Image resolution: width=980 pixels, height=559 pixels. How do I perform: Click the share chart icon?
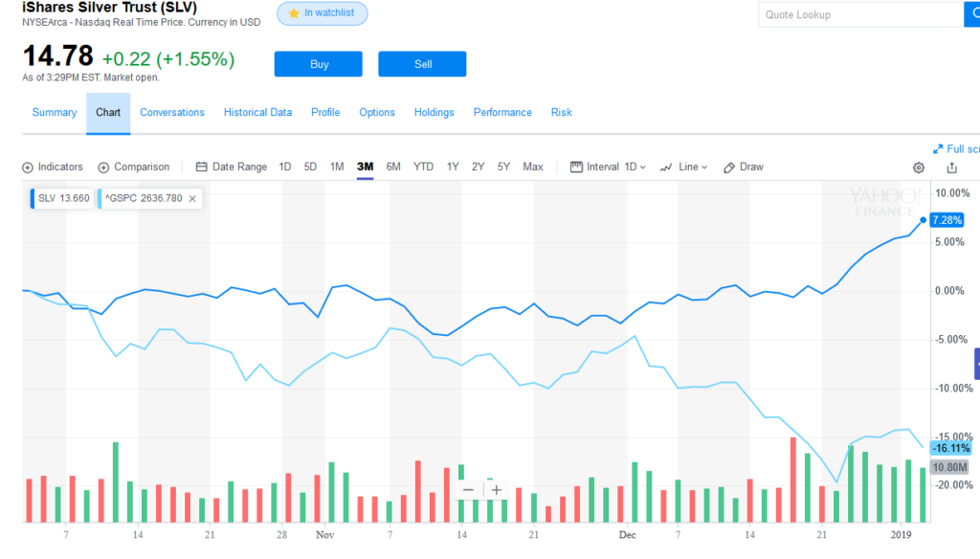tap(951, 168)
